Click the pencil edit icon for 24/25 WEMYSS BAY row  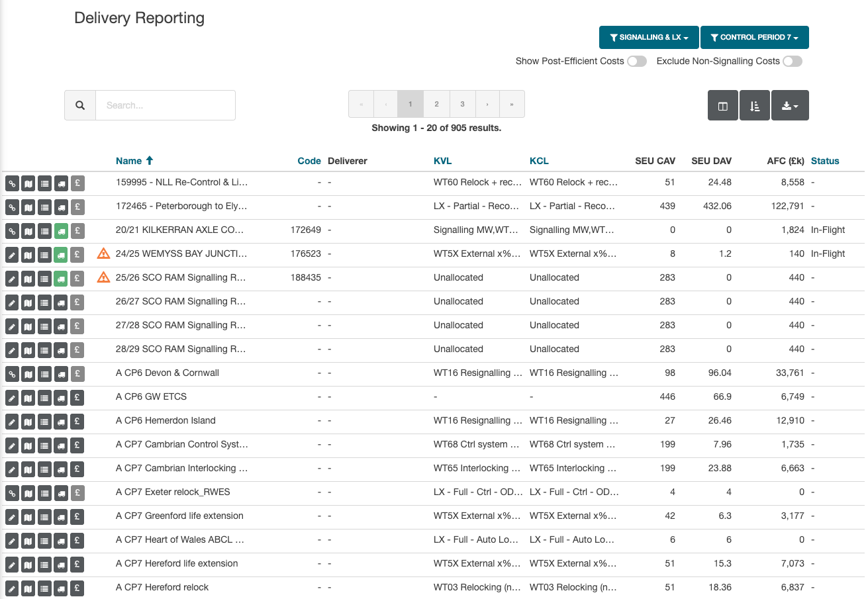12,254
